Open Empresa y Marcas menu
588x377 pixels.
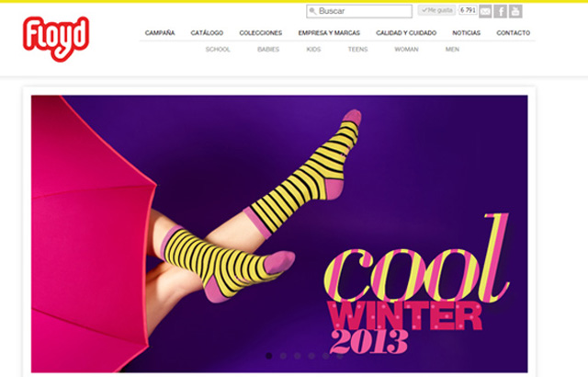[x=329, y=33]
